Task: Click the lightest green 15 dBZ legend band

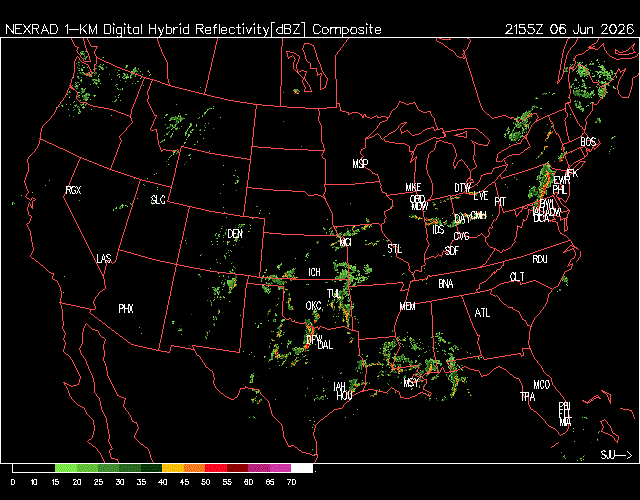Action: 65,468
